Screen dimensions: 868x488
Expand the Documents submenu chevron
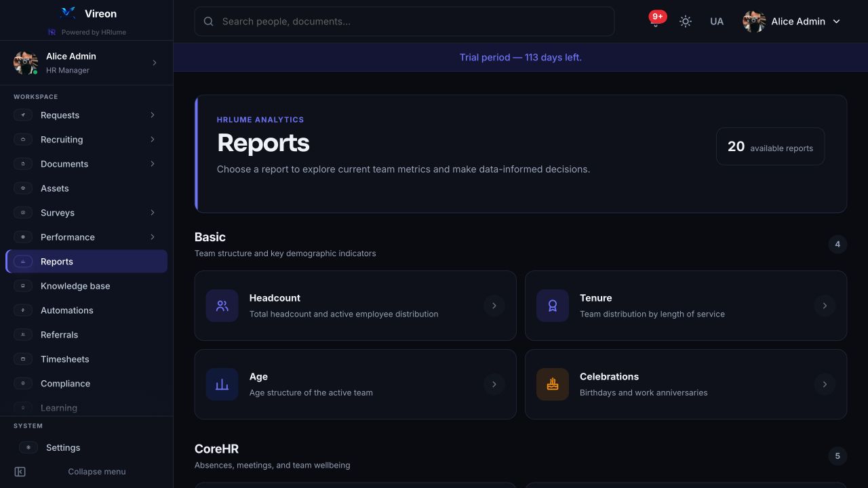153,164
